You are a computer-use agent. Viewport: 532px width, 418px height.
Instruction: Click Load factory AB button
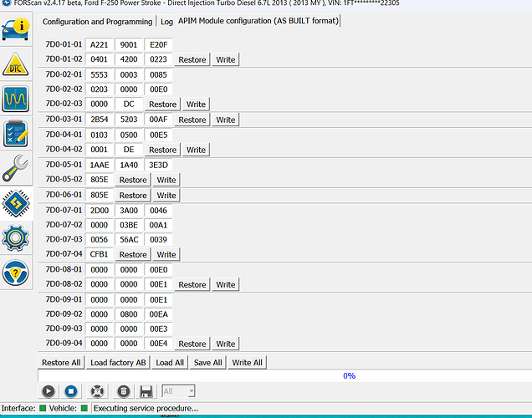(118, 362)
